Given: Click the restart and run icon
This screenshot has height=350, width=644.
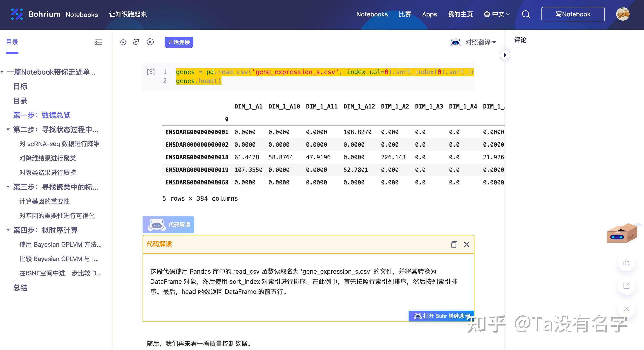Looking at the screenshot, I should point(136,42).
